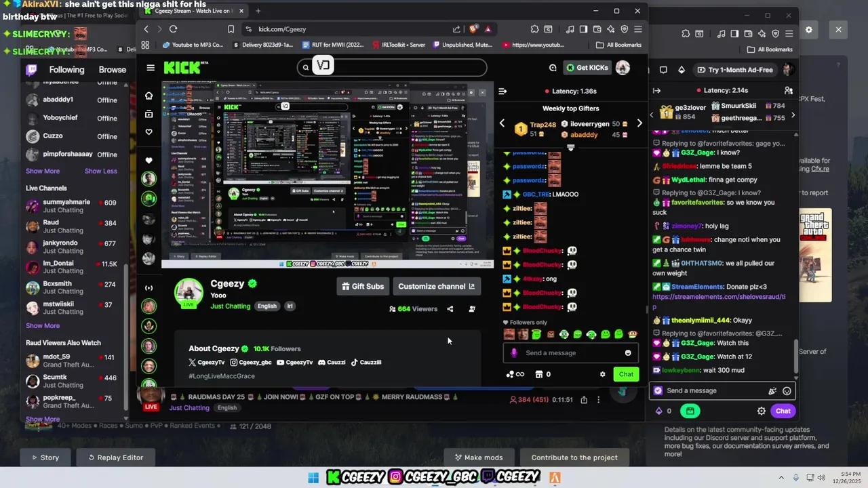Collapse the Kick chat panel
This screenshot has width=868, height=488.
pos(502,91)
